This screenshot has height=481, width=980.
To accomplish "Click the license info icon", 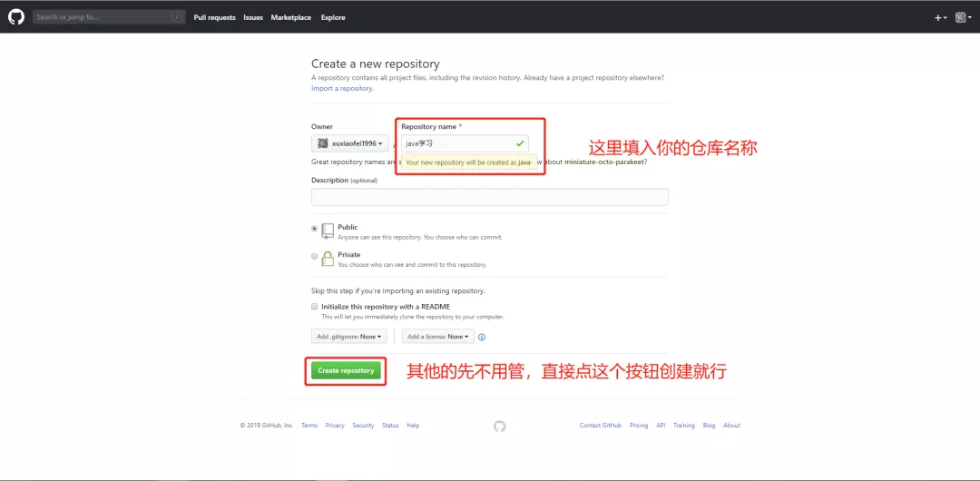I will 482,337.
